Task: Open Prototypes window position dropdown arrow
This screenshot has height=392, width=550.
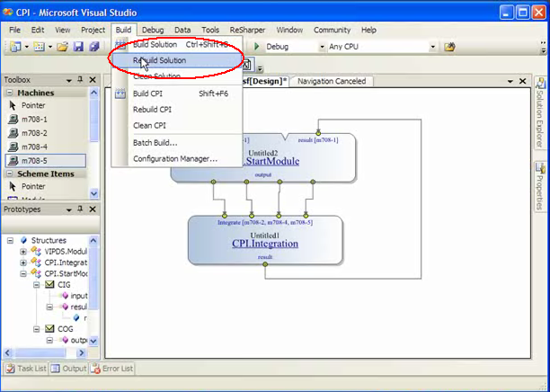Action: coord(69,209)
